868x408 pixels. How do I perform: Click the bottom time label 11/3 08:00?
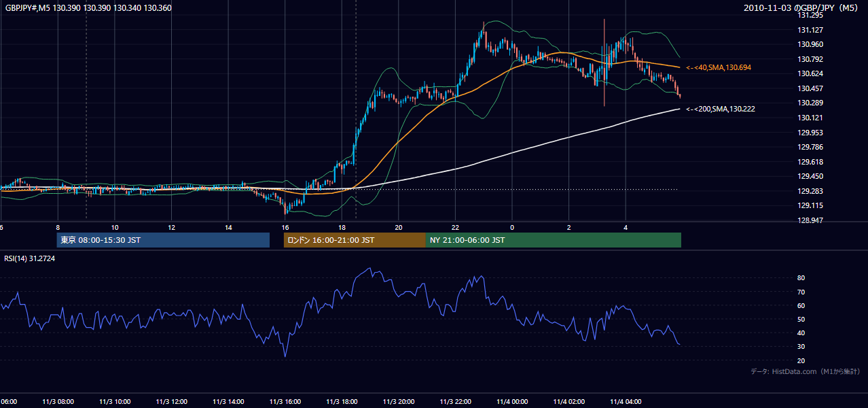[58, 401]
